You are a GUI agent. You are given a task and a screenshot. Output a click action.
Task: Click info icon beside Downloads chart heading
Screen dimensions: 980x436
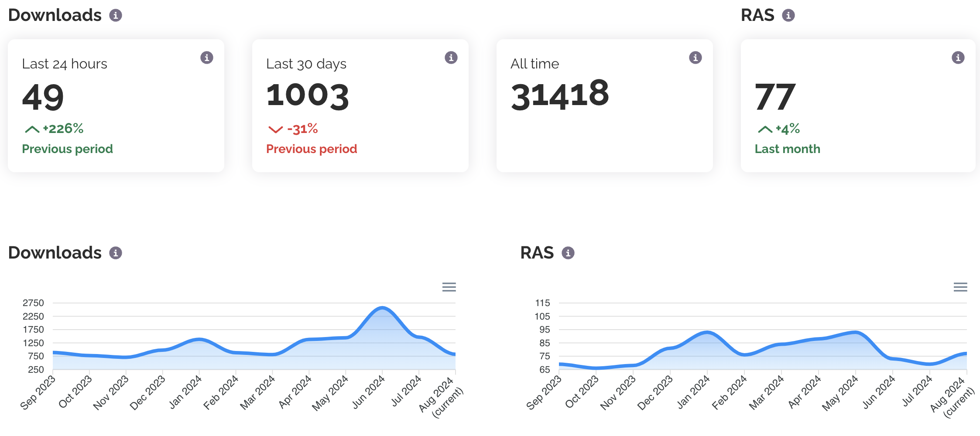point(116,253)
